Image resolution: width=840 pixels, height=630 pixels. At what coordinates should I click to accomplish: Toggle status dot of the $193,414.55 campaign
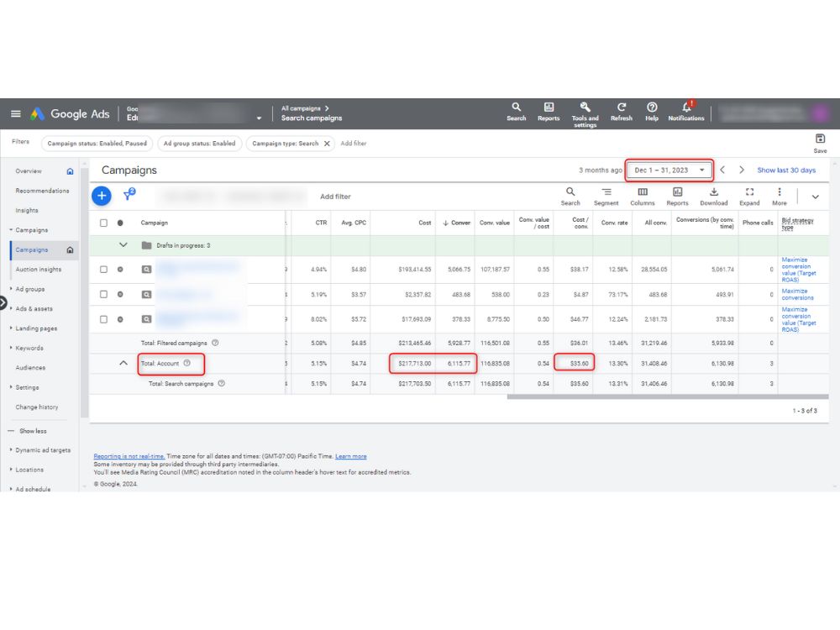120,270
